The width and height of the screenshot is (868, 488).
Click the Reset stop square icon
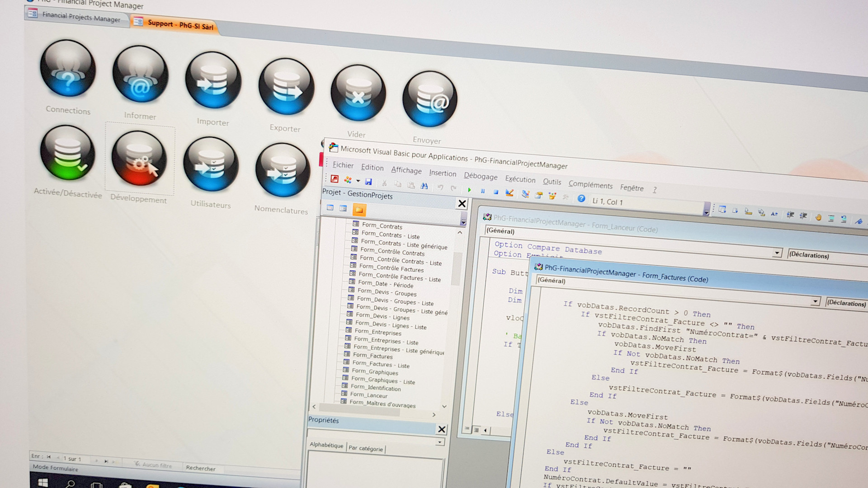pos(495,192)
